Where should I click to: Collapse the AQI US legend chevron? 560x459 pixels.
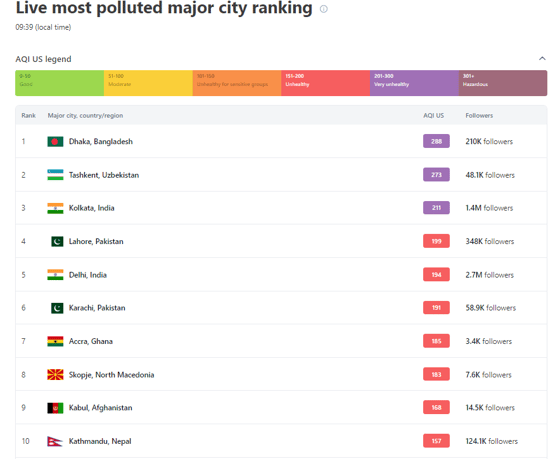pyautogui.click(x=542, y=58)
